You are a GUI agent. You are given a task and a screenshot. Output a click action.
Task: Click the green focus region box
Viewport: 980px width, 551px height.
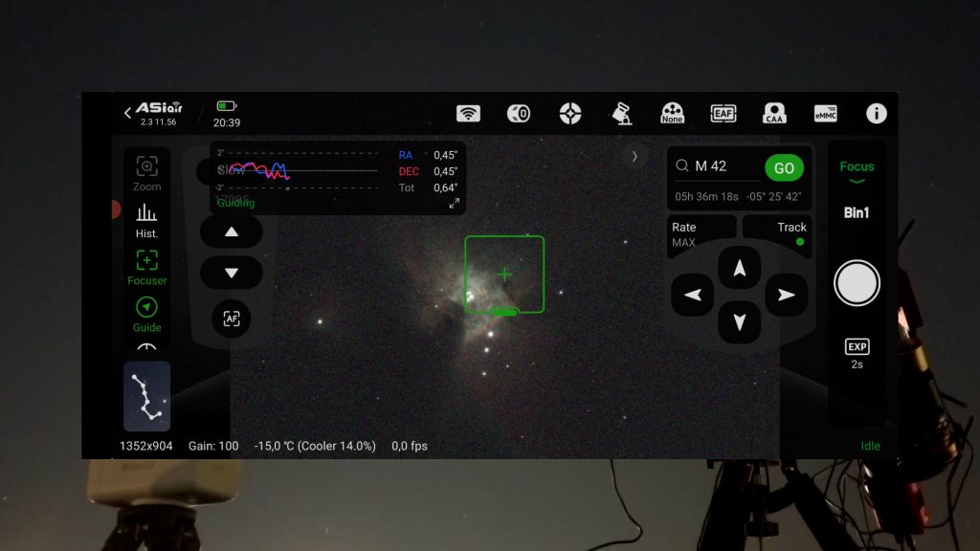[504, 275]
